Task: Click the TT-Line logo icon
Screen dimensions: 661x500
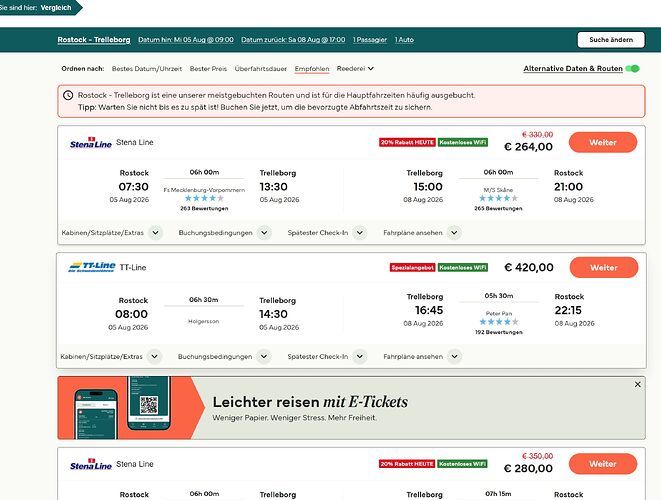Action: 91,267
